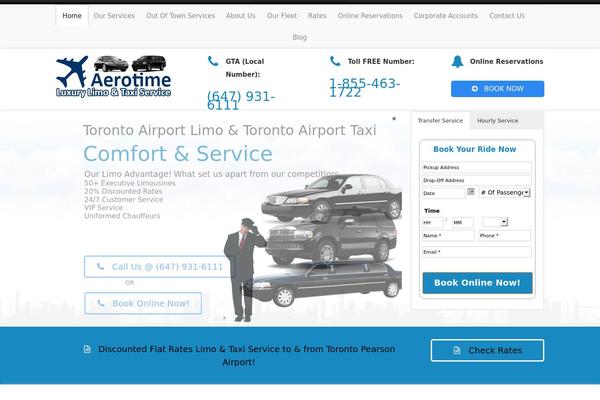Call toll free 1-855-463-1722
Image resolution: width=600 pixels, height=400 pixels.
tap(365, 88)
